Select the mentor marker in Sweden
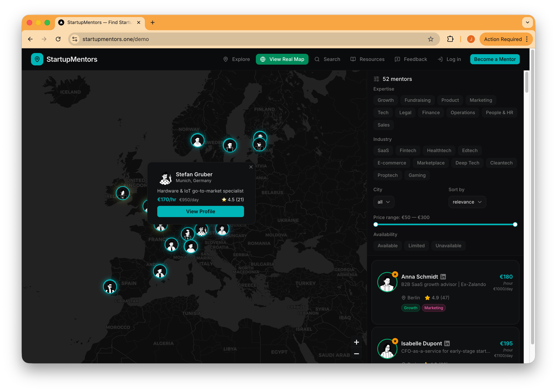This screenshot has height=392, width=557. [230, 146]
